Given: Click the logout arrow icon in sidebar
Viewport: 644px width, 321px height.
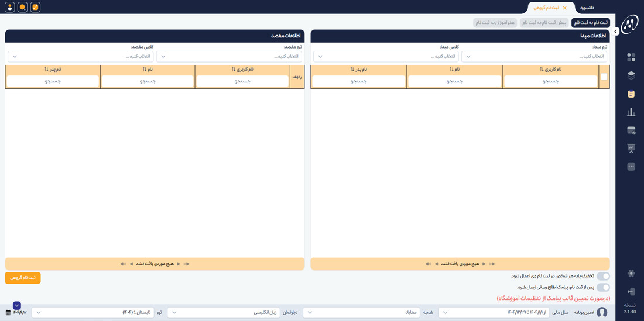Looking at the screenshot, I should 631,292.
